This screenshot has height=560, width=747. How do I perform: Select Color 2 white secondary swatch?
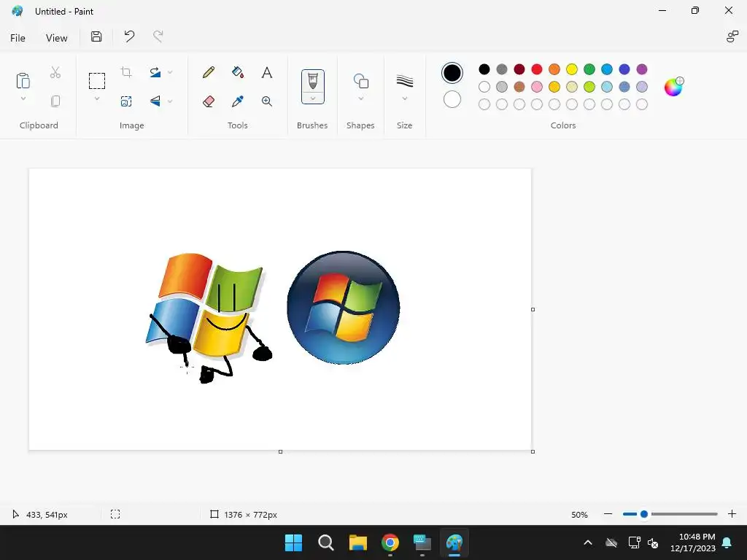[452, 99]
